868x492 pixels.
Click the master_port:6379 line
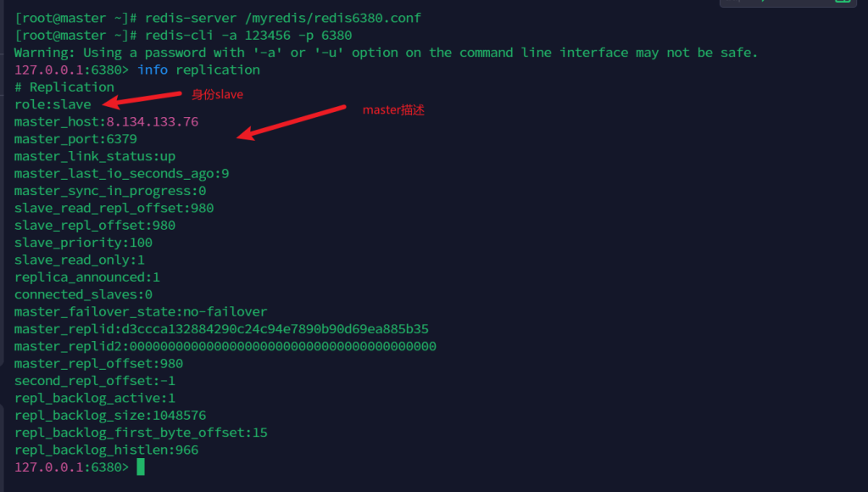75,138
